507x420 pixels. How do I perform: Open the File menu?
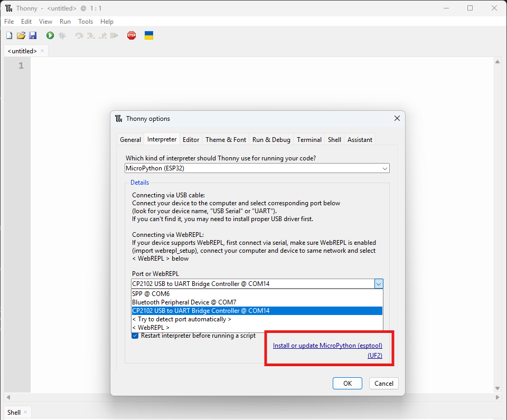pos(9,21)
